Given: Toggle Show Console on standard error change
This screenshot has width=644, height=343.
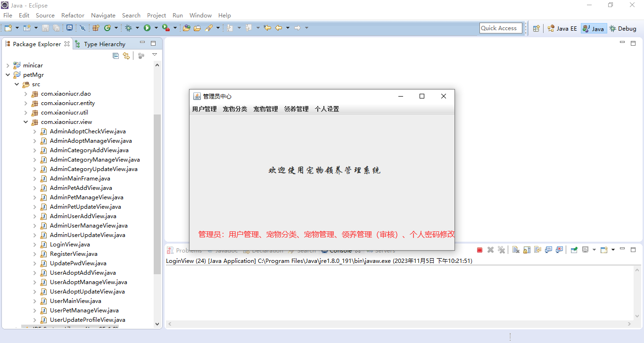Looking at the screenshot, I should click(x=559, y=250).
